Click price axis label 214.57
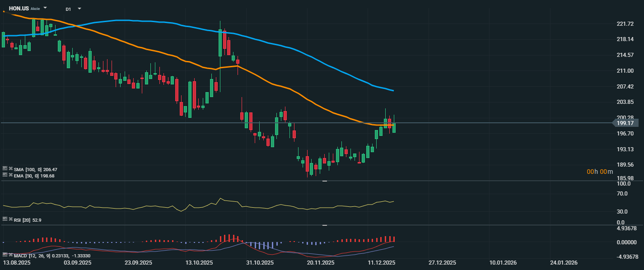 click(x=625, y=55)
